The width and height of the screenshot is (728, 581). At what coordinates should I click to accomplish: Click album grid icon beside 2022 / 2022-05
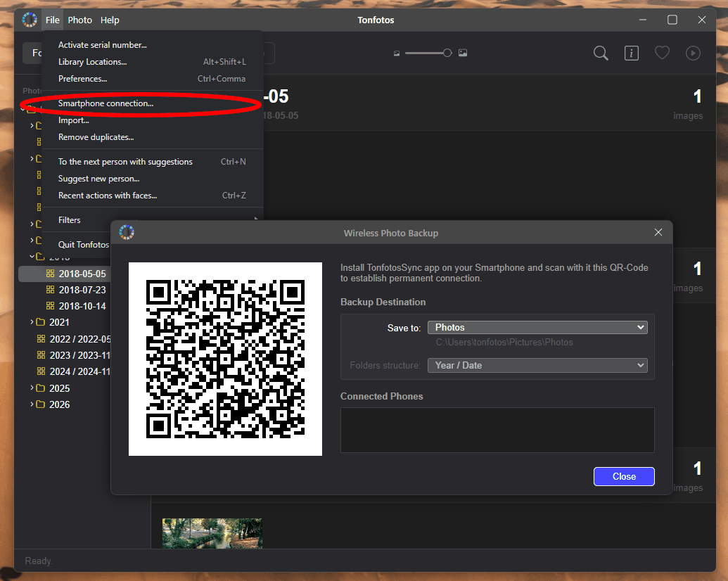click(x=41, y=338)
